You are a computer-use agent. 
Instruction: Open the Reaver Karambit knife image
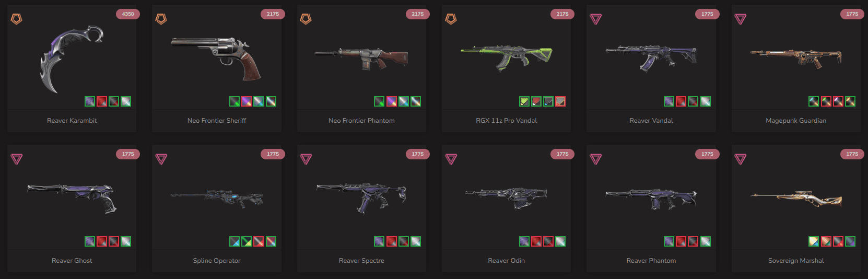(x=72, y=59)
